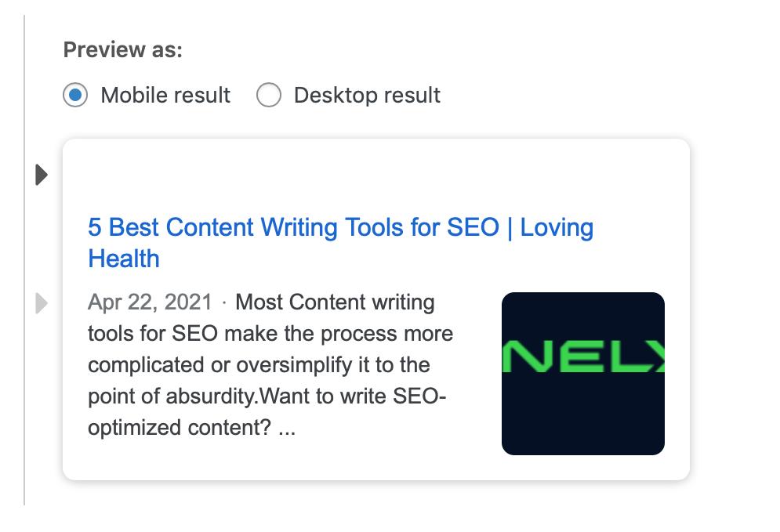Image resolution: width=780 pixels, height=532 pixels.
Task: Click the ellipsis ending the description snippet
Action: click(x=287, y=429)
